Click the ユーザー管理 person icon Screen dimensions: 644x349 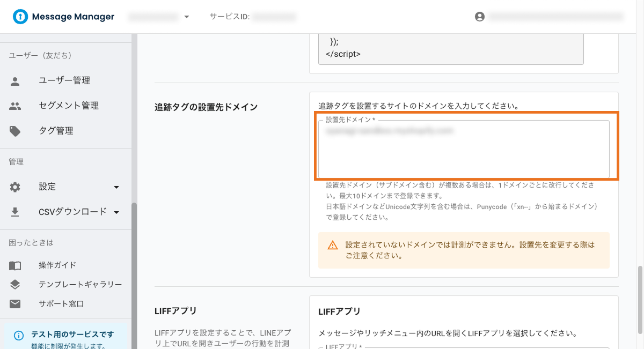click(x=15, y=81)
